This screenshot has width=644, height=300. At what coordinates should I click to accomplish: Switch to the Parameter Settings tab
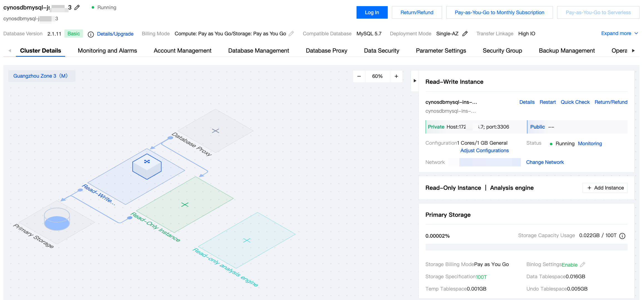(x=441, y=51)
